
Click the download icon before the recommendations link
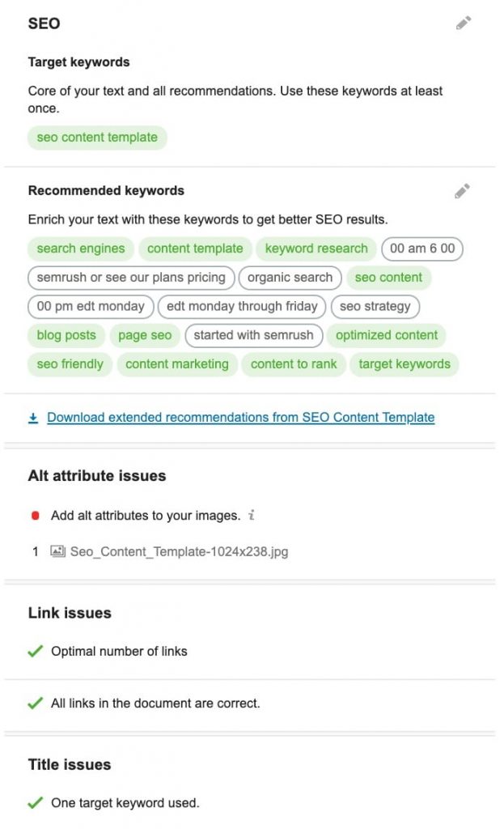tap(32, 417)
